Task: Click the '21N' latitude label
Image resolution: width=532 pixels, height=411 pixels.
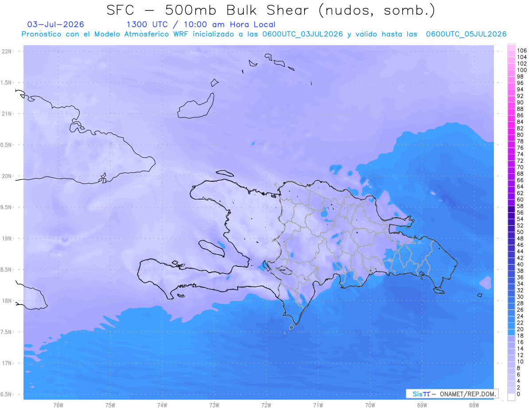Action: tap(7, 114)
